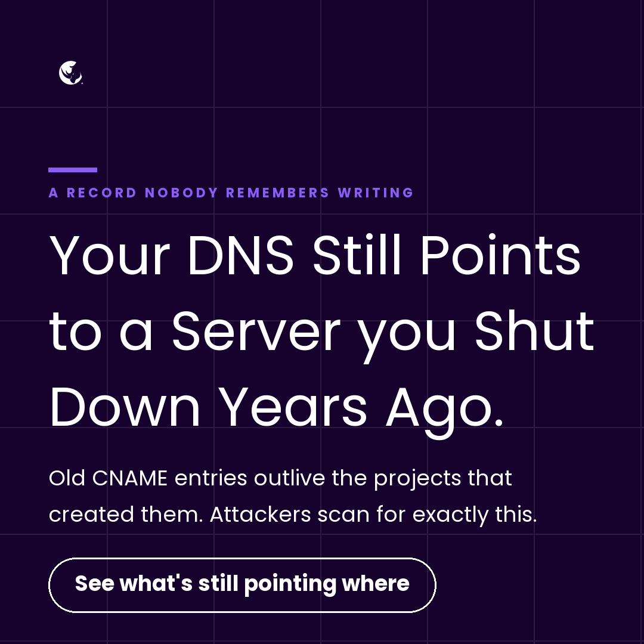
Task: Click the word "Server" in the headline
Action: [x=256, y=331]
